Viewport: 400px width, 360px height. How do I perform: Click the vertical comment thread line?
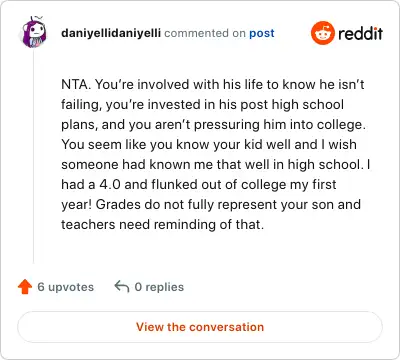[34, 156]
